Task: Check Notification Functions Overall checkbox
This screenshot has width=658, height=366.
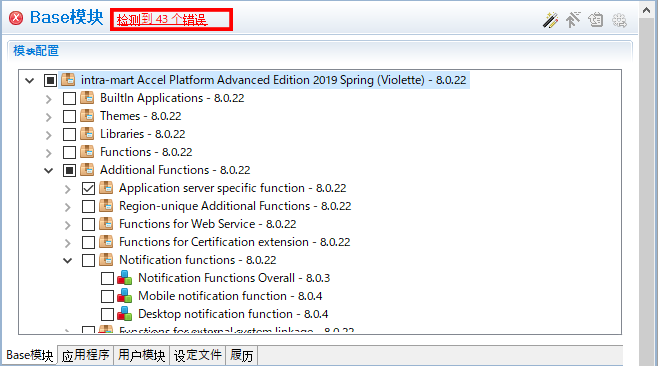Action: point(107,278)
